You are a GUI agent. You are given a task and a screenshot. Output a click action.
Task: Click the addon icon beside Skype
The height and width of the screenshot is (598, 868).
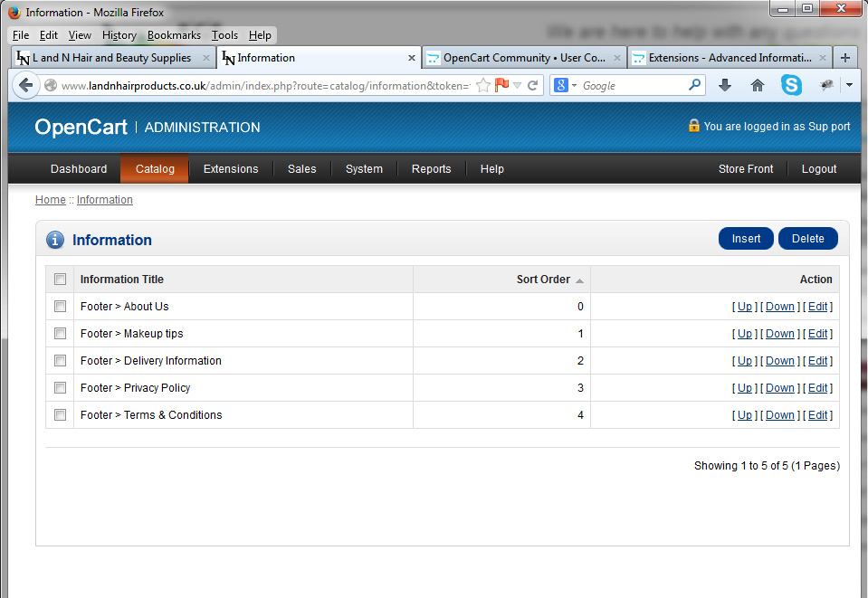point(826,85)
